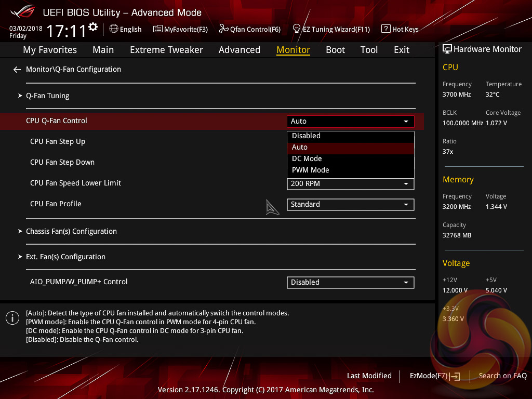Click the Last Modified button
The image size is (532, 399).
point(369,376)
